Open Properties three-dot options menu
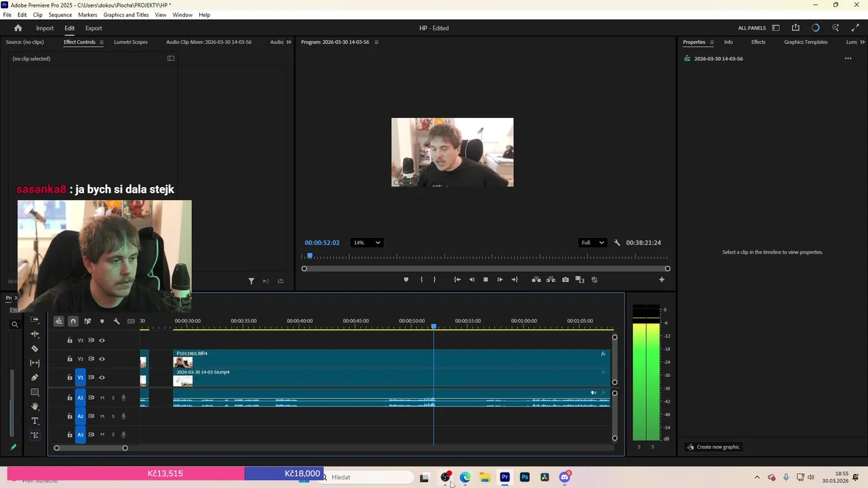This screenshot has height=488, width=868. click(848, 58)
